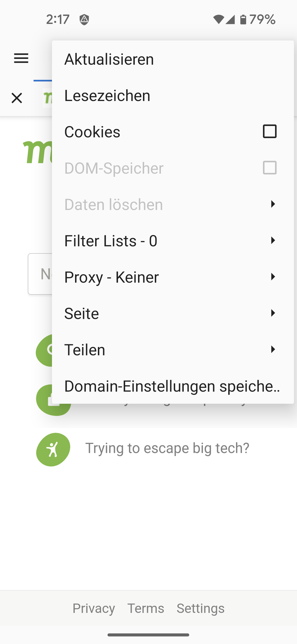This screenshot has width=297, height=644.
Task: Select Domain-Einstellungen speichern menu item
Action: click(x=172, y=386)
